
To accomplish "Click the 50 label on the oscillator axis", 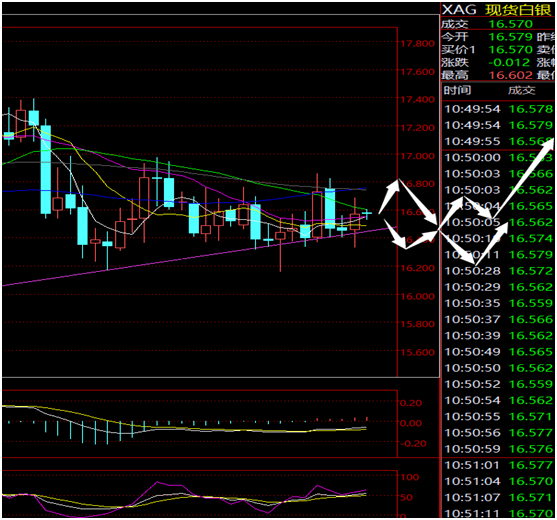I will (x=406, y=498).
